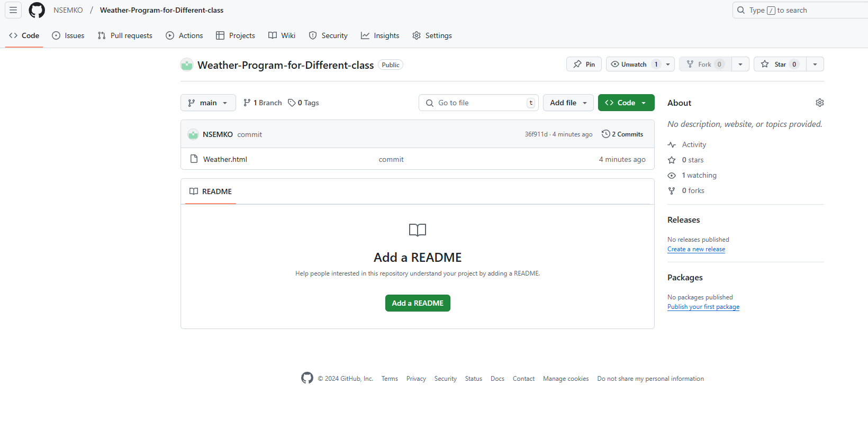
Task: Open the Wiki tab
Action: pos(282,35)
